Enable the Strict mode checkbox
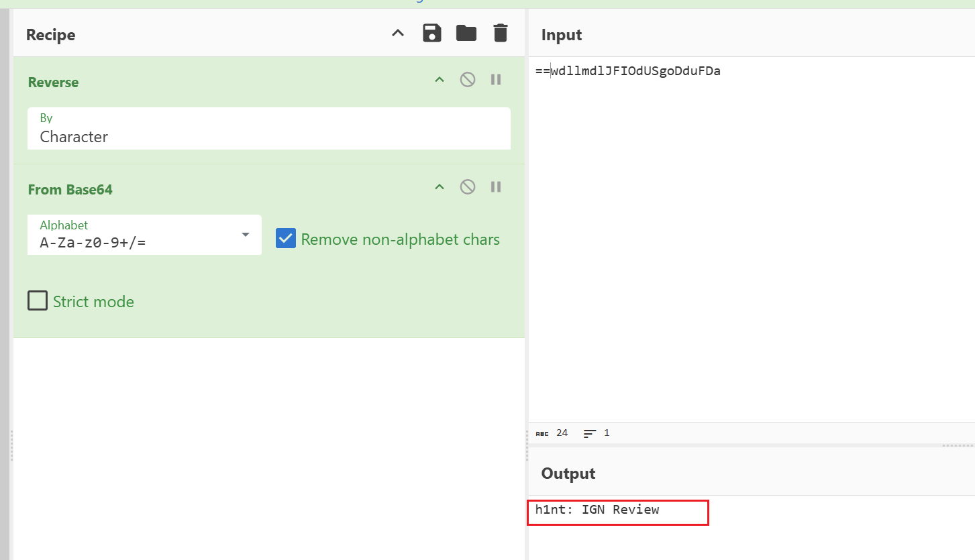The width and height of the screenshot is (975, 560). (38, 301)
